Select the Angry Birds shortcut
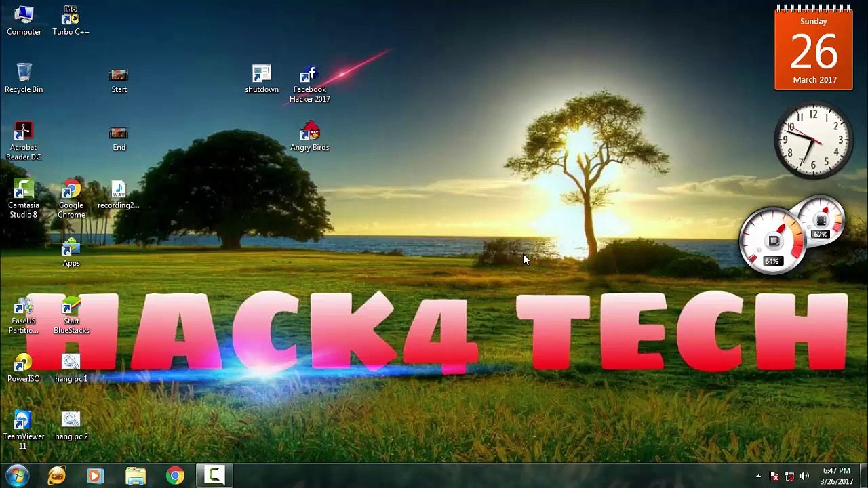This screenshot has height=488, width=868. point(310,136)
